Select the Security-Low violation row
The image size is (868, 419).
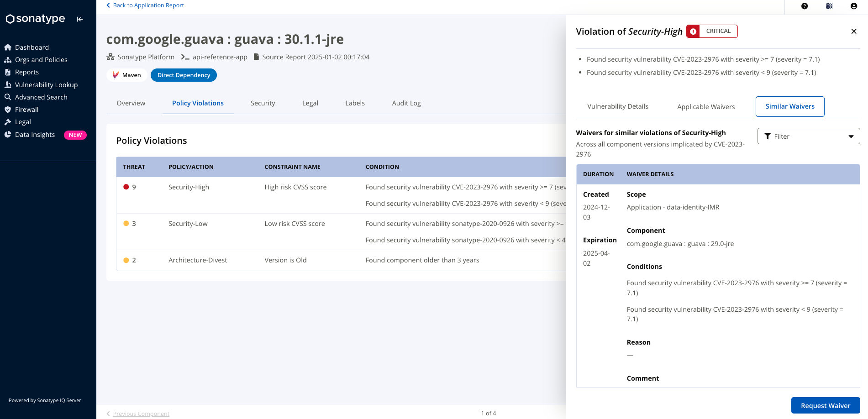point(341,232)
